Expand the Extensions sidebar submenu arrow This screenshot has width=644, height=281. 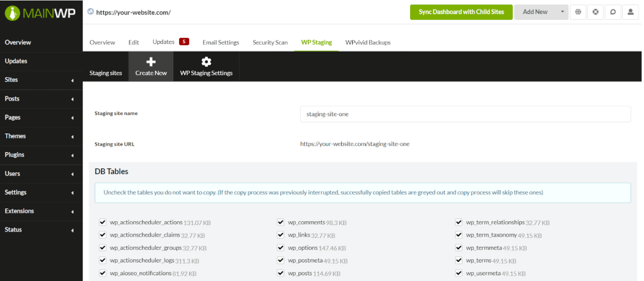click(x=72, y=212)
